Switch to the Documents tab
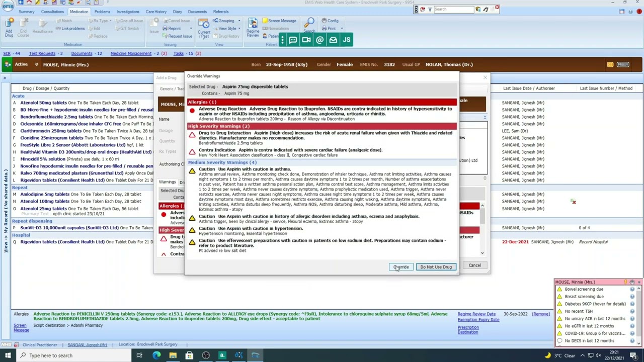The width and height of the screenshot is (644, 362). [x=197, y=12]
